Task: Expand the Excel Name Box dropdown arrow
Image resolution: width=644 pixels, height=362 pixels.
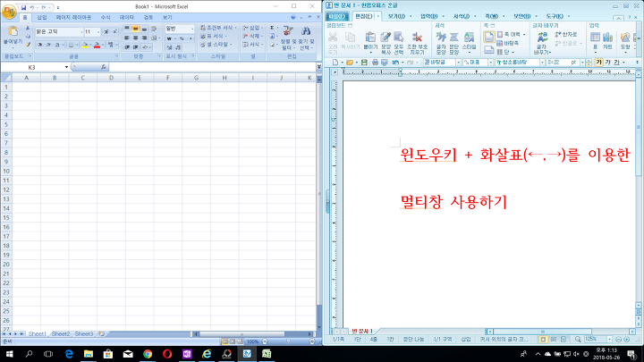Action: click(66, 67)
